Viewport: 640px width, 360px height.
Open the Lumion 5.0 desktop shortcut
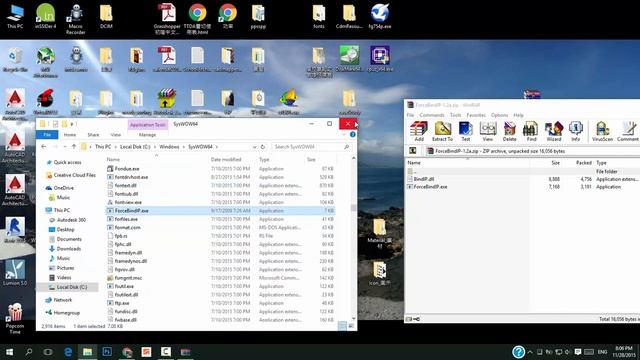(15, 272)
